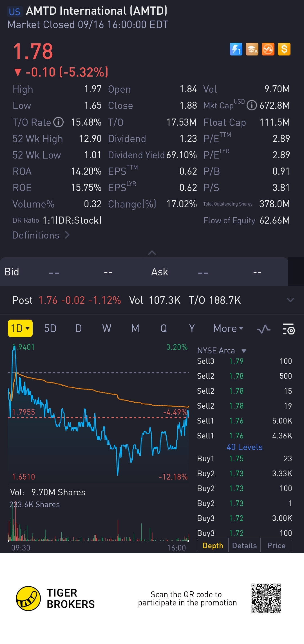Switch chart to monthly M period
Image resolution: width=304 pixels, height=644 pixels.
pyautogui.click(x=135, y=328)
